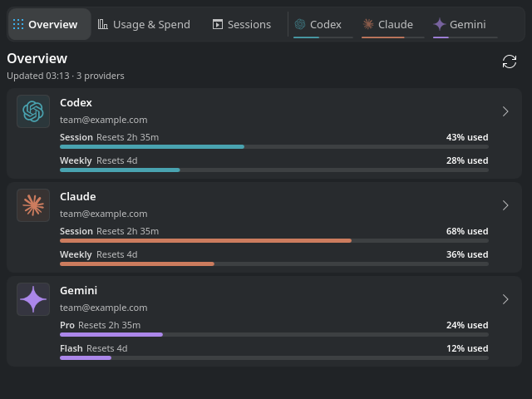The height and width of the screenshot is (399, 532).
Task: Click the Claude Weekly usage bar
Action: [274, 264]
